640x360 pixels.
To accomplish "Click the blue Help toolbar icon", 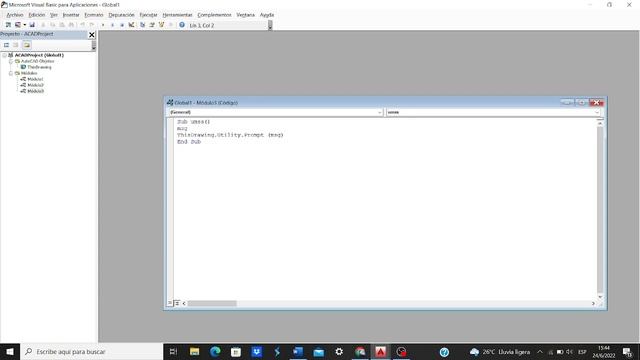I will tap(182, 25).
